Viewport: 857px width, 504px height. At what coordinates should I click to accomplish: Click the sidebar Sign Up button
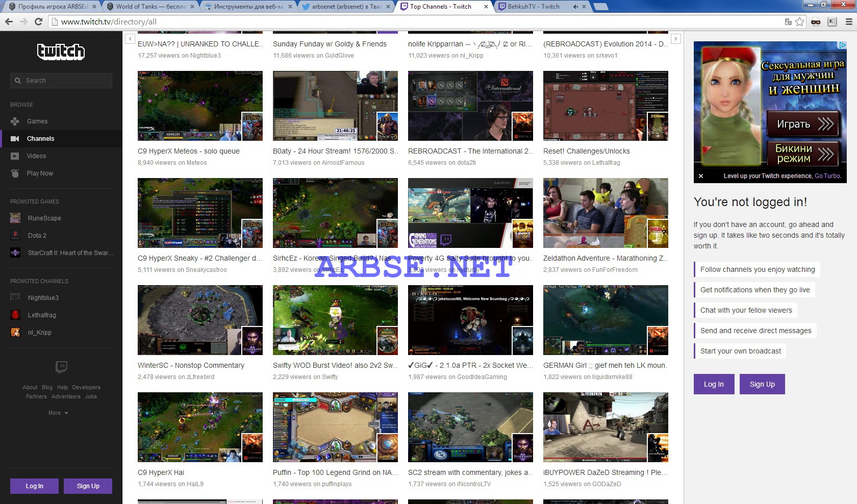coord(88,486)
